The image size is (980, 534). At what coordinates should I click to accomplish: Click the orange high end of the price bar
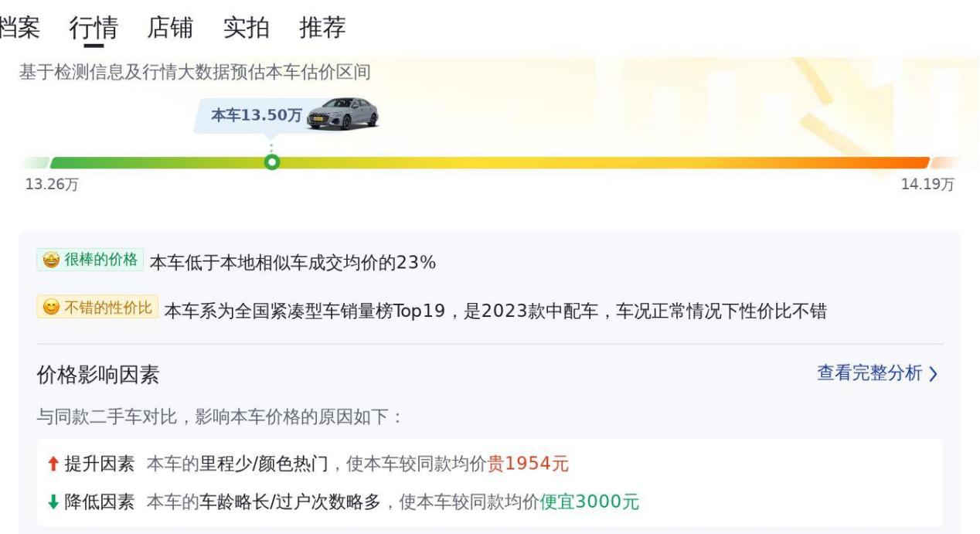(873, 162)
